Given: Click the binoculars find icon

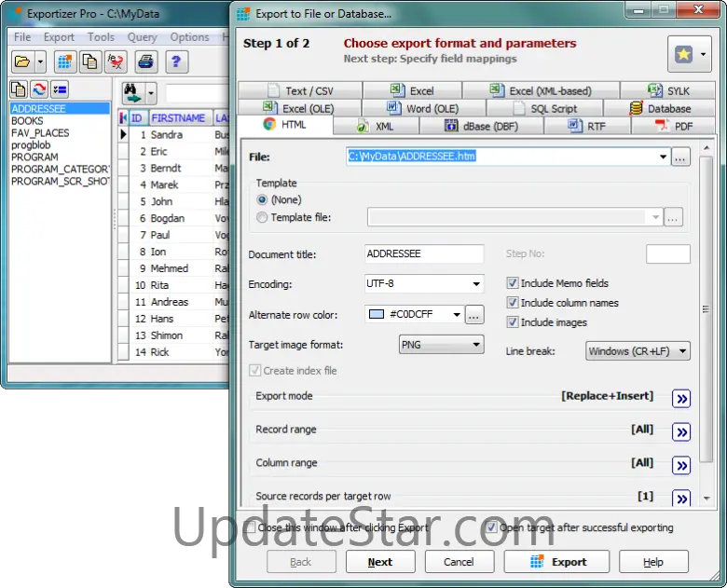Looking at the screenshot, I should click(133, 93).
